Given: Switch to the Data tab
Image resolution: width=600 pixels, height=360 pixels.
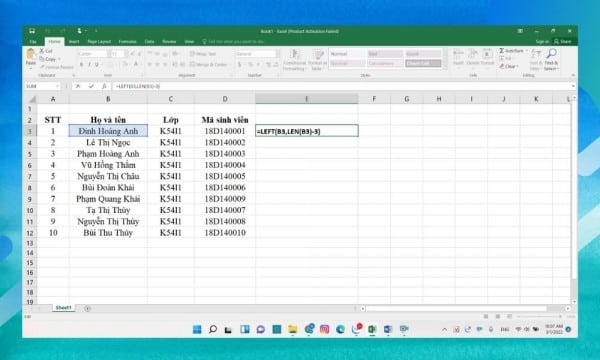Looking at the screenshot, I should click(x=149, y=42).
